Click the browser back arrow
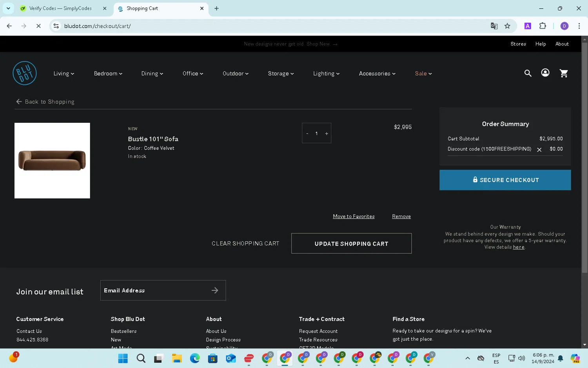The height and width of the screenshot is (368, 588). pos(9,26)
